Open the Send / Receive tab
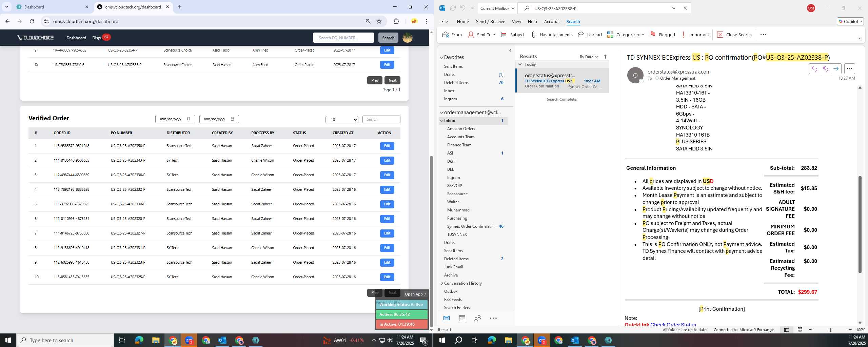 490,21
